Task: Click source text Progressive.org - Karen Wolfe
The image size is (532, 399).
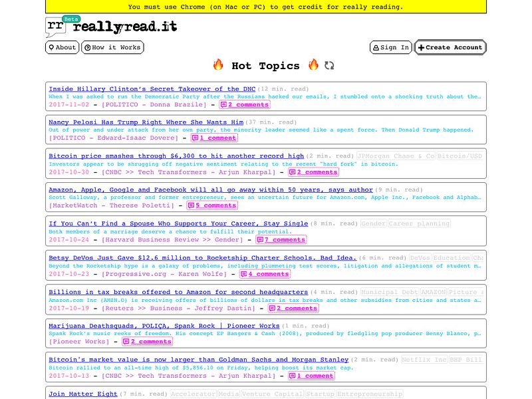Action: [164, 274]
